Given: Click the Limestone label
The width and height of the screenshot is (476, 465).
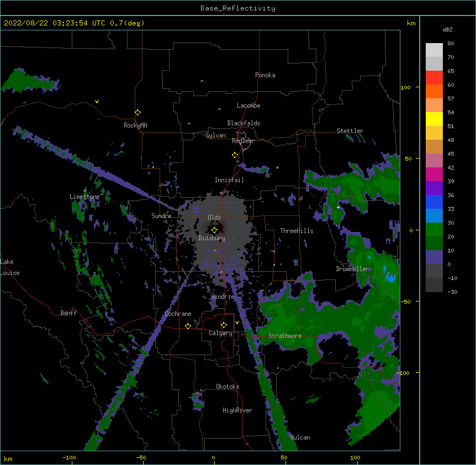Looking at the screenshot, I should click(x=84, y=197).
